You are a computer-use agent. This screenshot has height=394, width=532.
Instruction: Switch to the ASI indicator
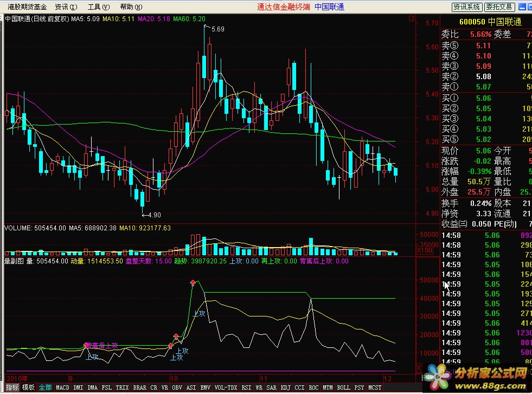click(x=191, y=387)
